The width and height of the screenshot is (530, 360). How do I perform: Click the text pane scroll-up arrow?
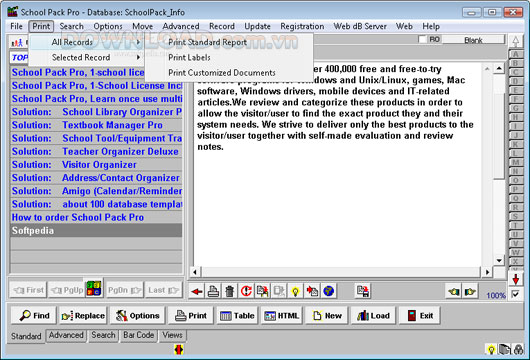click(x=499, y=69)
